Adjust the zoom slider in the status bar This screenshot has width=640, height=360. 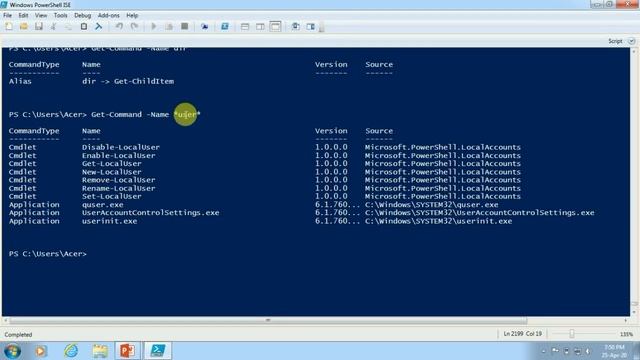[x=572, y=334]
